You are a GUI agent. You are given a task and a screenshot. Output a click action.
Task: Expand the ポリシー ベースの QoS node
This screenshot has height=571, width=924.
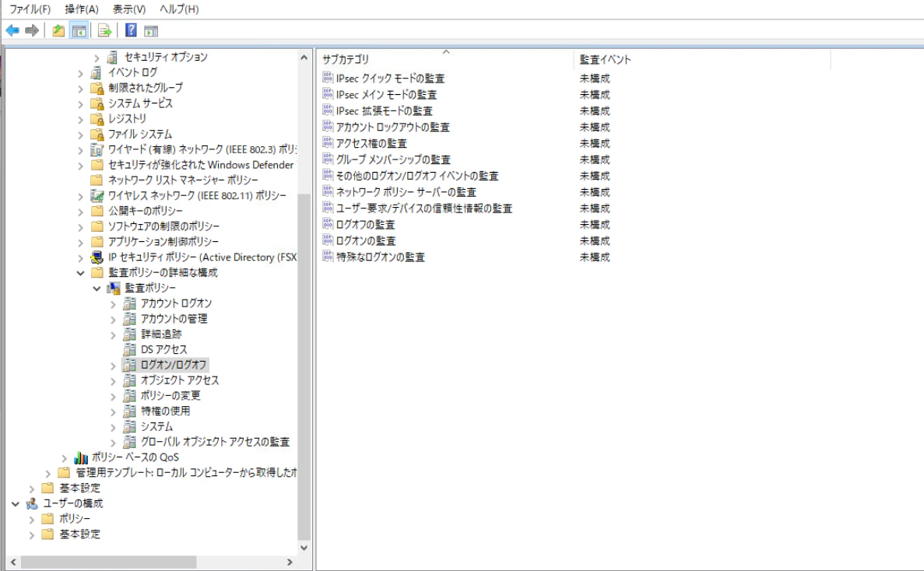point(65,458)
